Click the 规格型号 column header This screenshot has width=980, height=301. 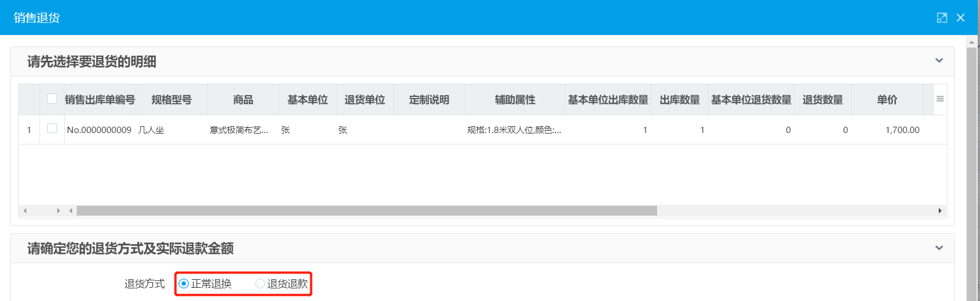click(172, 100)
